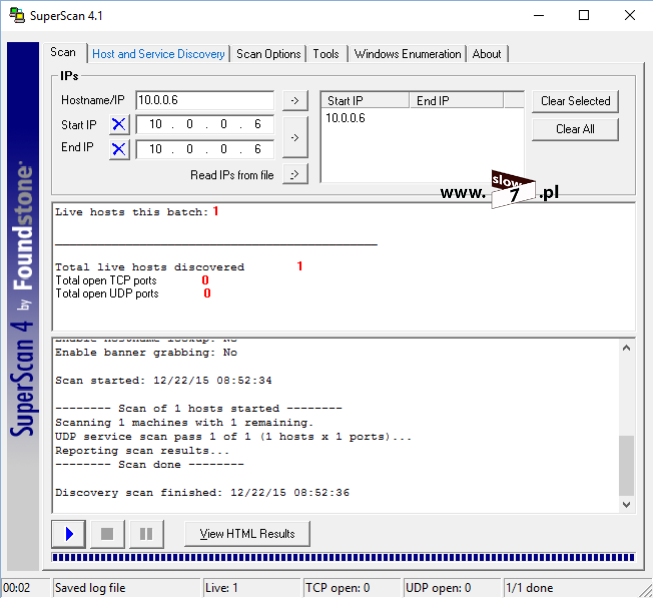Screen dimensions: 653x598
Task: Click 'Enable banner grabbing: No' log line
Action: coord(146,353)
